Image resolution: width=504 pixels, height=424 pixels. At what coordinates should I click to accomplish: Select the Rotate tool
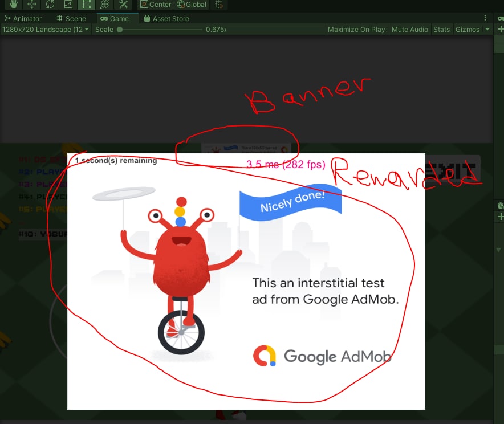[x=50, y=4]
